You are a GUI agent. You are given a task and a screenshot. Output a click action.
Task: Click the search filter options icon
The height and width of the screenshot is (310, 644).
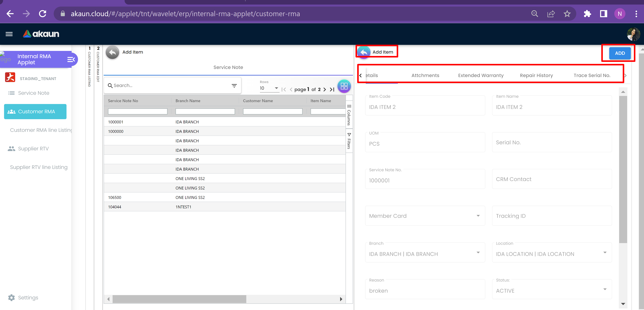(234, 86)
